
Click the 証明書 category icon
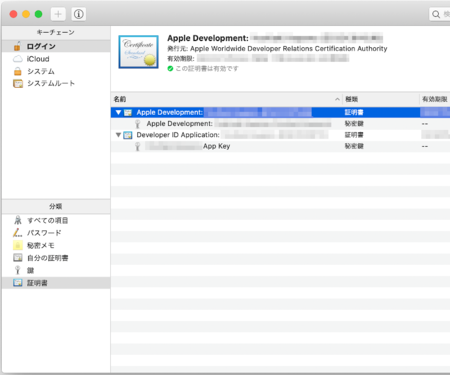coord(18,283)
